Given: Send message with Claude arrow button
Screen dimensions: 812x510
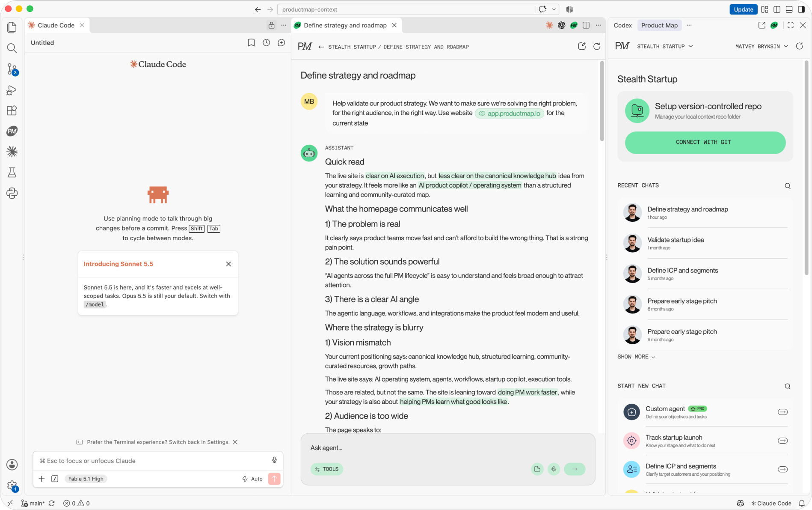Looking at the screenshot, I should point(274,479).
